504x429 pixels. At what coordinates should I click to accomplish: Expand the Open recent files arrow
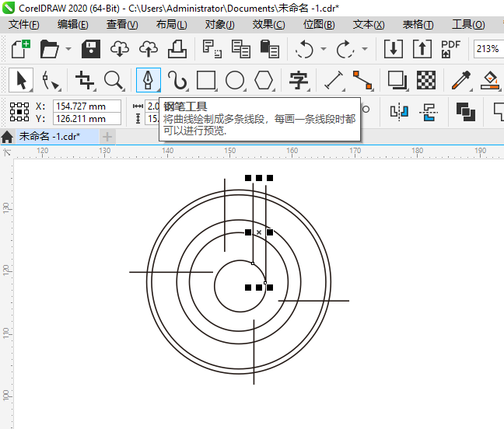68,49
